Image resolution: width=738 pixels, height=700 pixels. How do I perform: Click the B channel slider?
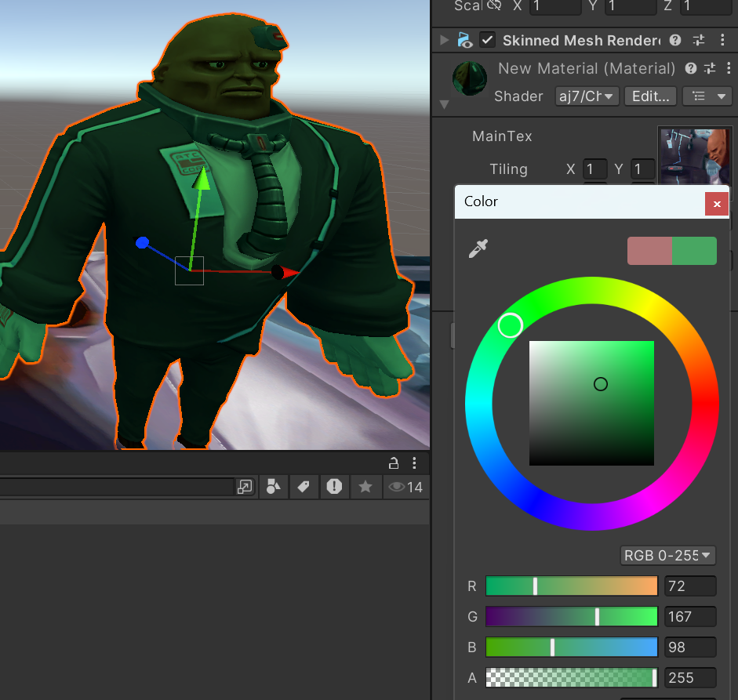572,647
